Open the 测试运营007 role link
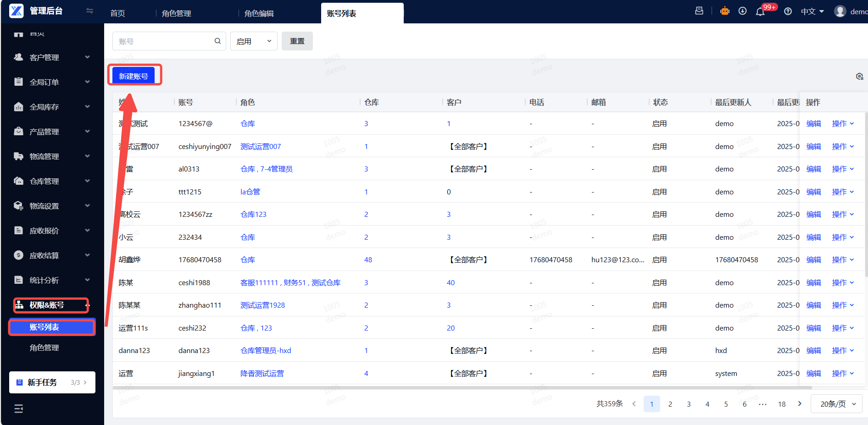The width and height of the screenshot is (868, 425). pyautogui.click(x=261, y=147)
